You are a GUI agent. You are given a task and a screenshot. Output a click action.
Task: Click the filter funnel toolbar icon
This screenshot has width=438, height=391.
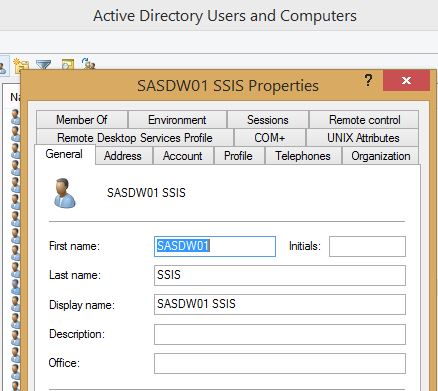coord(43,64)
